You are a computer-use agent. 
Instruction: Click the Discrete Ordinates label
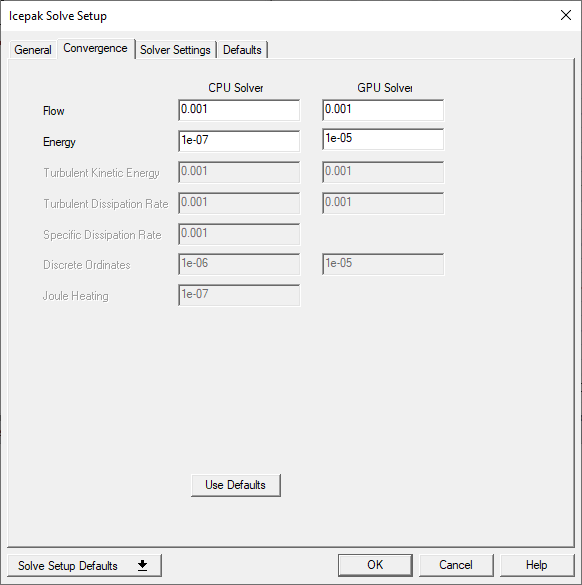87,265
